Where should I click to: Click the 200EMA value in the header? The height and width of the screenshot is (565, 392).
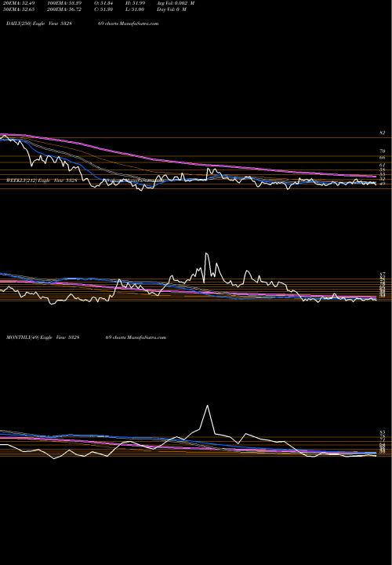pyautogui.click(x=64, y=9)
